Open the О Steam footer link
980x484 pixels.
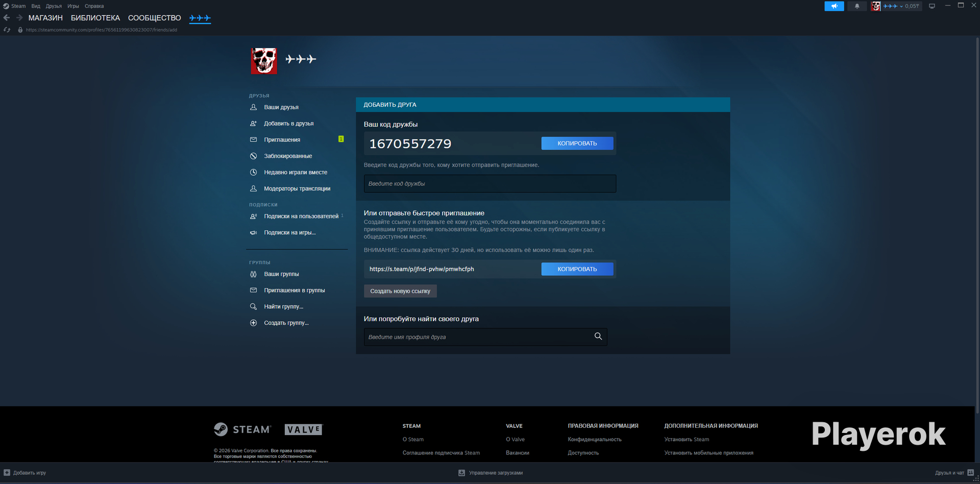pos(413,440)
